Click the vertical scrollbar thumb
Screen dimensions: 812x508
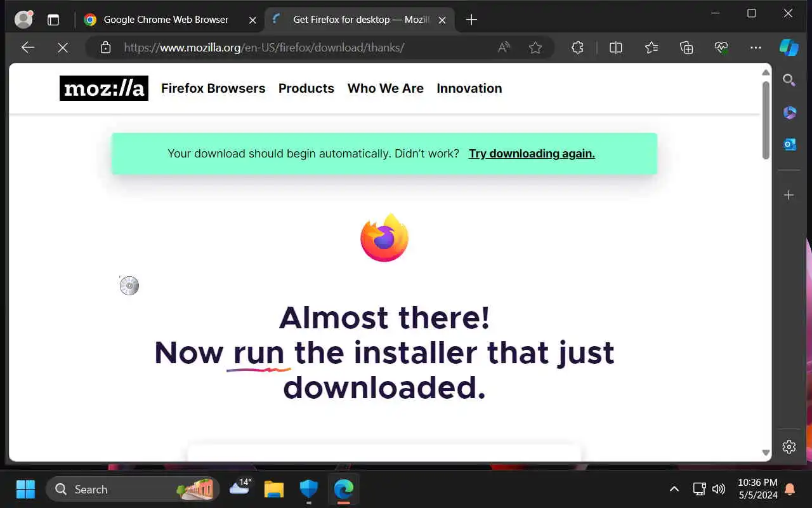[x=766, y=120]
